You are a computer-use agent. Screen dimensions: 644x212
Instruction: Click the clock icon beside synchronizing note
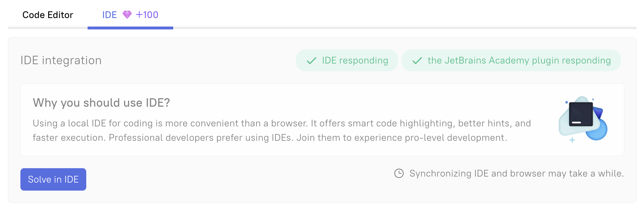click(x=399, y=174)
